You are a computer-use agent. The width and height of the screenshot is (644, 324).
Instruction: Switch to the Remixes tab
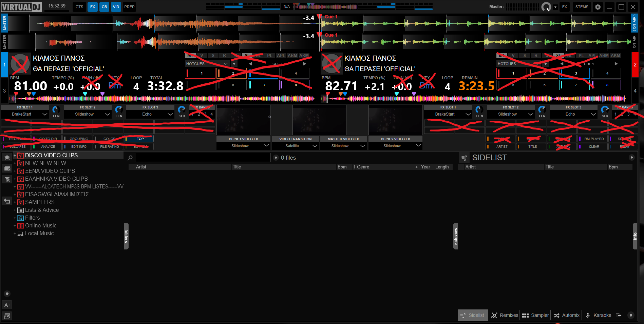point(505,315)
